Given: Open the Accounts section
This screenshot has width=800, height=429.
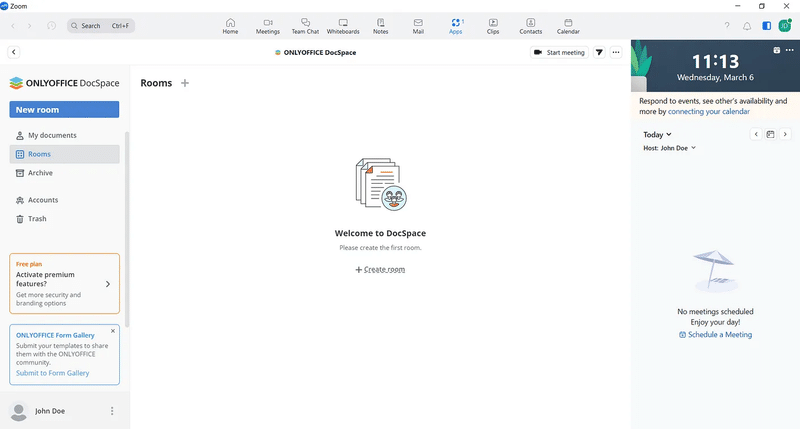Looking at the screenshot, I should (x=64, y=200).
